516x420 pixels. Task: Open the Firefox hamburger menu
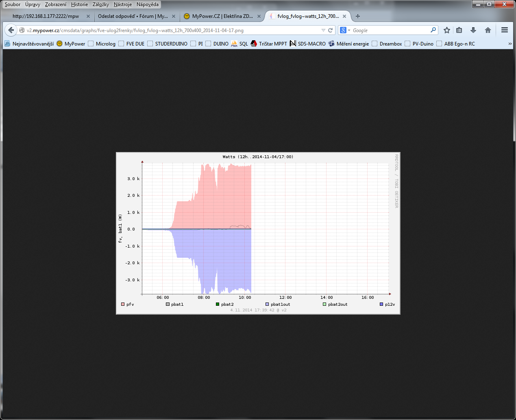pos(505,30)
